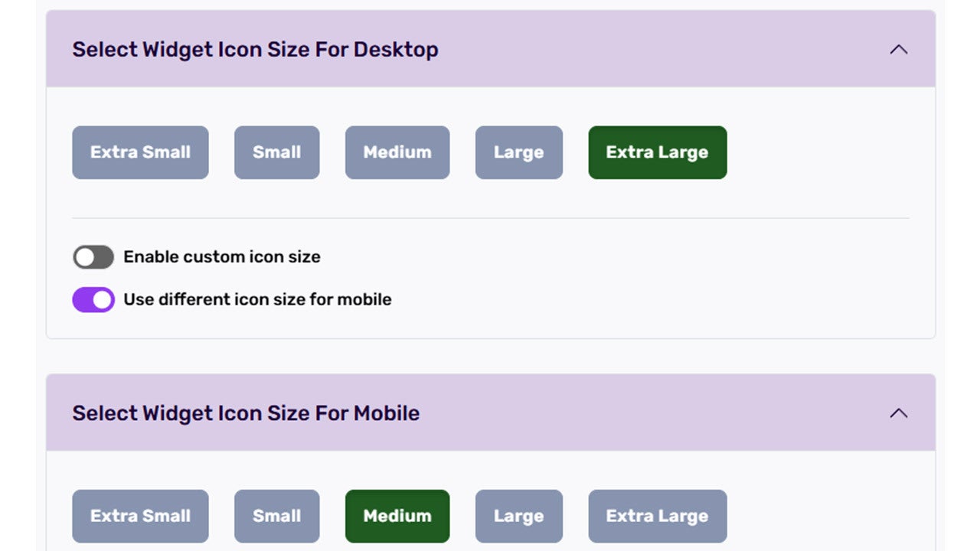The height and width of the screenshot is (551, 980).
Task: Choose Small size for desktop widget icon
Action: [276, 152]
